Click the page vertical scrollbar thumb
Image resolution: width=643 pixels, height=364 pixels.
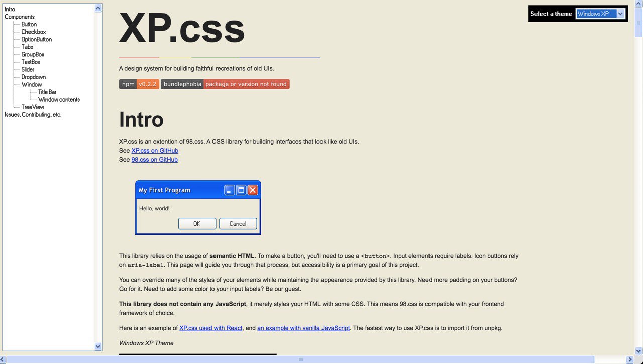pyautogui.click(x=638, y=23)
